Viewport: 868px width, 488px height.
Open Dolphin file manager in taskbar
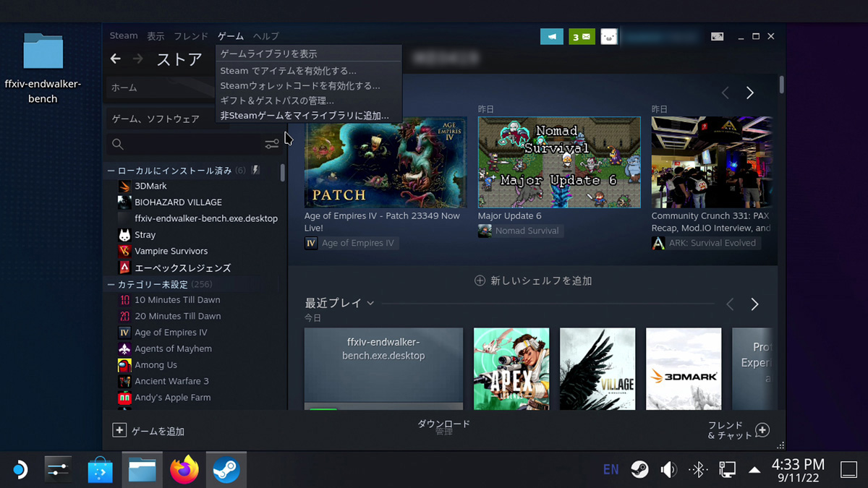pos(142,470)
